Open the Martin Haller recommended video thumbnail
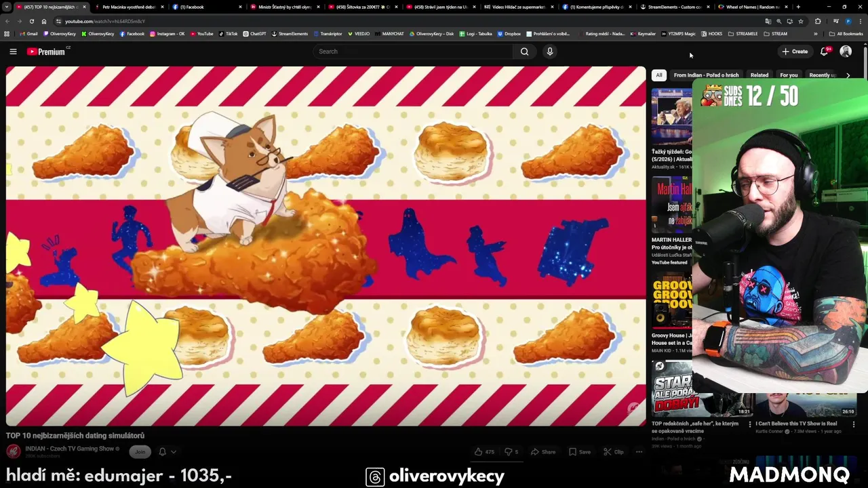Screen dimensions: 868x488 pyautogui.click(x=672, y=205)
